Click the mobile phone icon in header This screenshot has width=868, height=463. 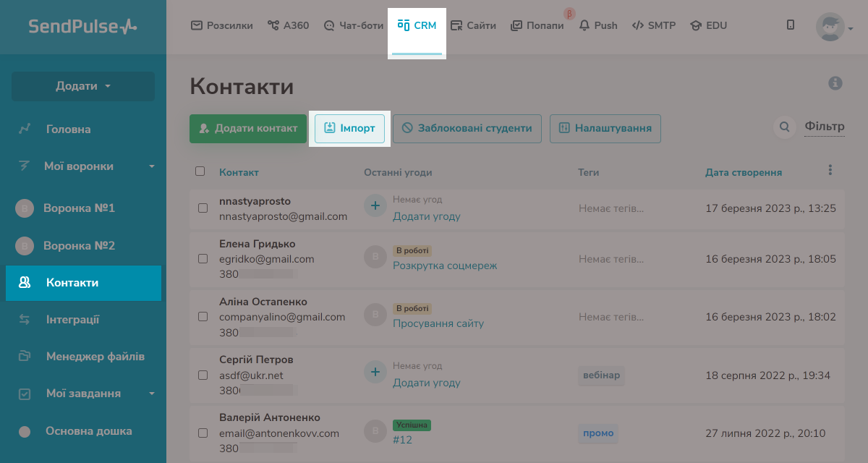click(791, 25)
